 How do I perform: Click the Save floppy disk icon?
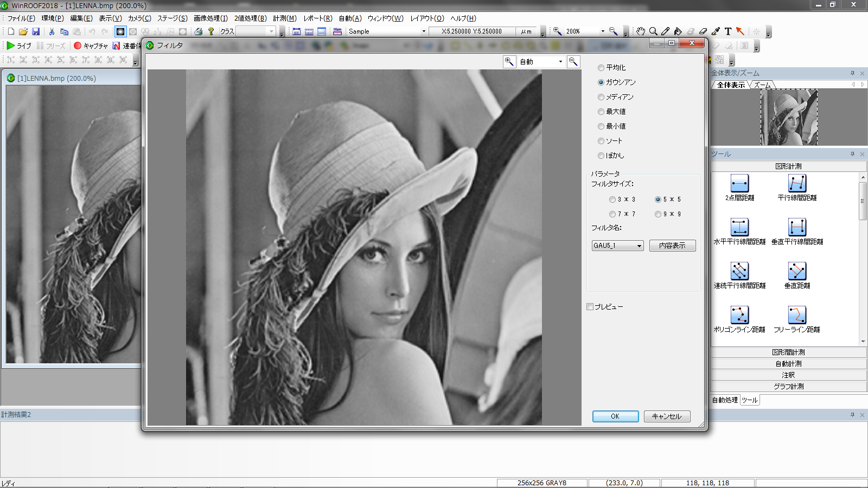36,31
